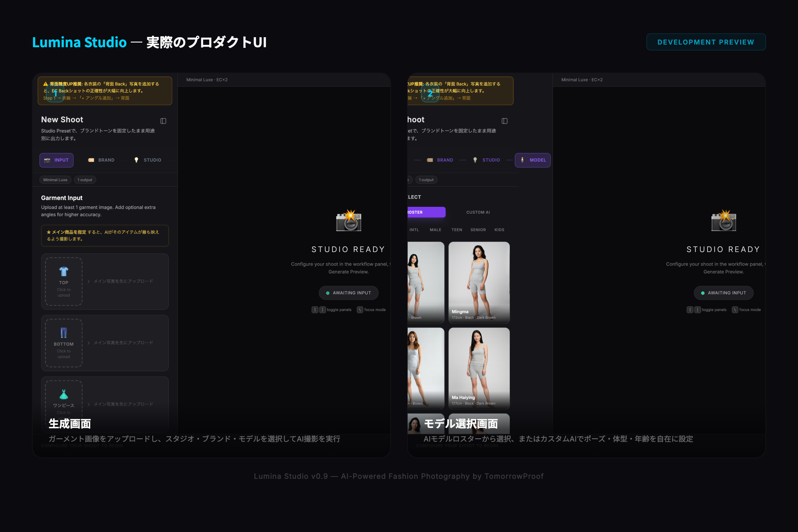Click camera flash icon in model screen preview

[x=724, y=221]
